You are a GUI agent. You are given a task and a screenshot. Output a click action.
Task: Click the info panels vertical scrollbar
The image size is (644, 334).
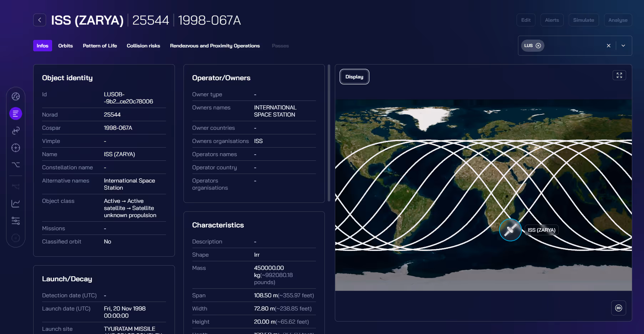(x=329, y=133)
